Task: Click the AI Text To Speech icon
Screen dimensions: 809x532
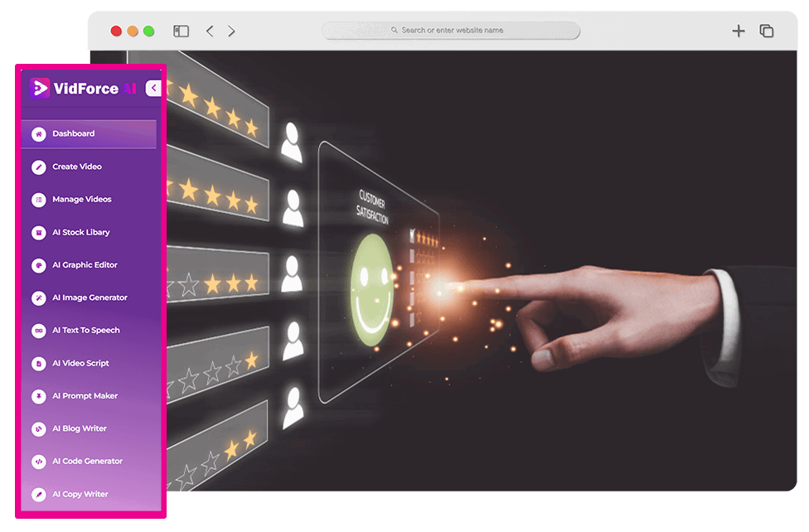Action: click(x=38, y=331)
